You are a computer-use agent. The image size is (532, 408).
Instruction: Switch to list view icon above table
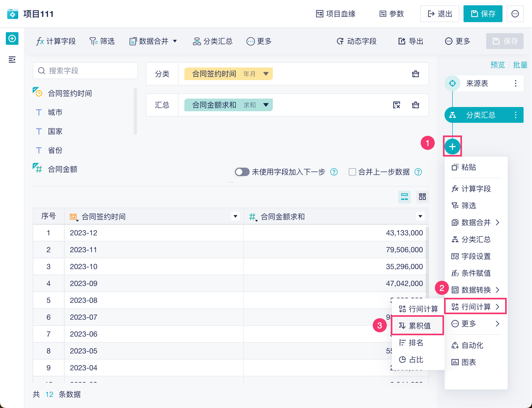[x=404, y=197]
